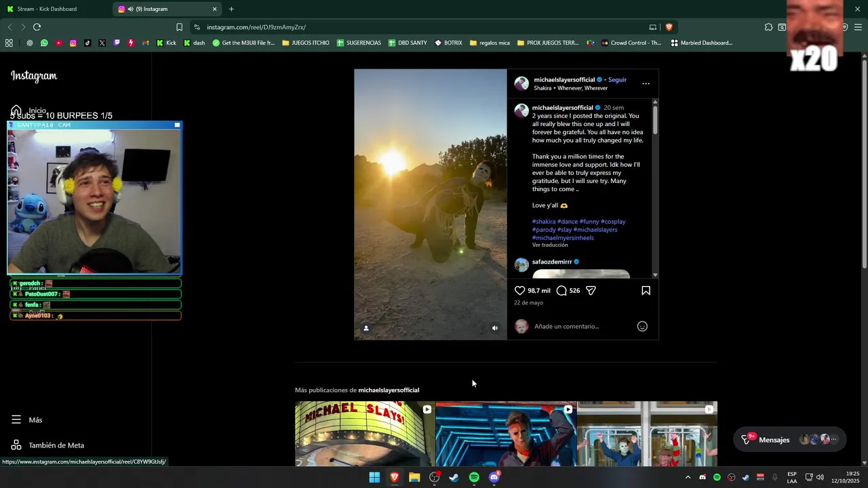Screen dimensions: 868x488
Task: Expand the 'JUEGOS ITCHIO' bookmarks folder
Action: 305,43
